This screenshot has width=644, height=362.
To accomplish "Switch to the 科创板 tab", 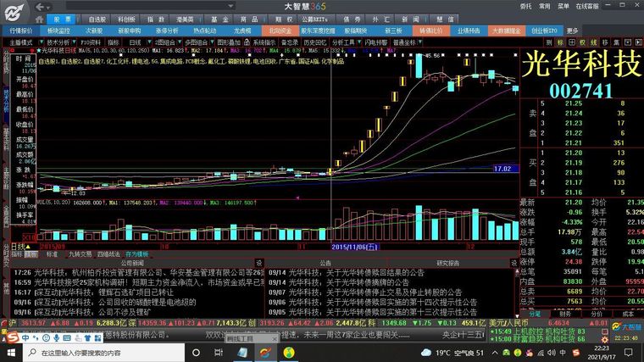I will (126, 19).
